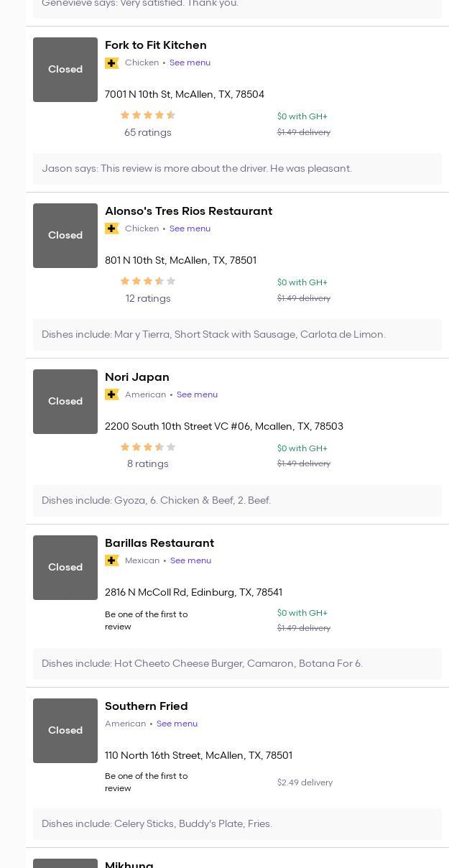Click GH+ badge icon for Alonso's Tres Rios Restaurant

[112, 228]
